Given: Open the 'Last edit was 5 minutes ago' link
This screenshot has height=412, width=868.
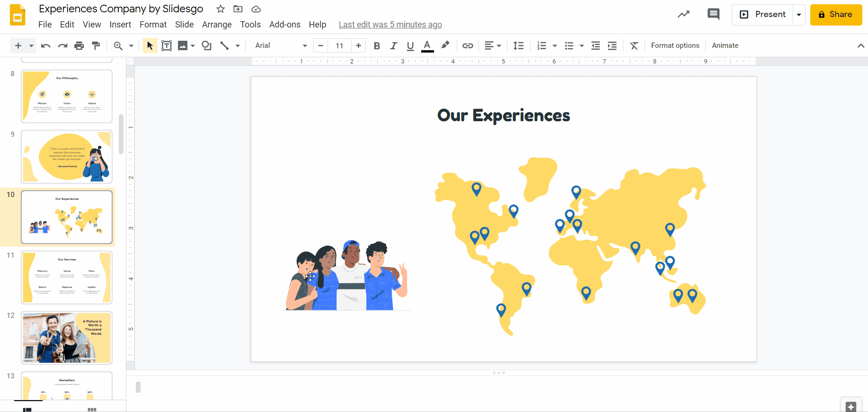Looking at the screenshot, I should tap(390, 25).
